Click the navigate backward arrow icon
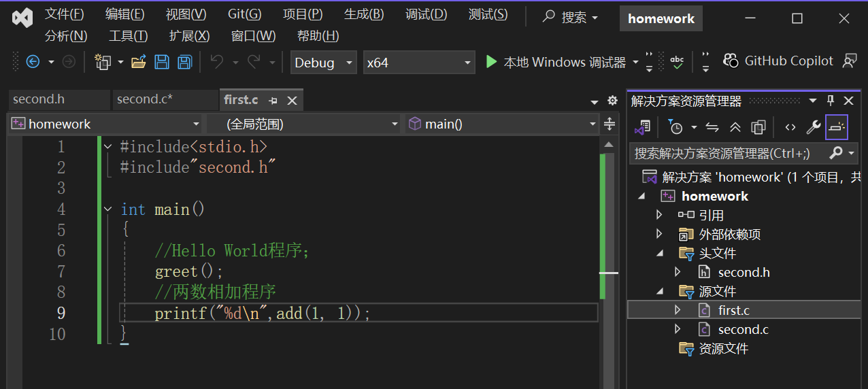Viewport: 868px width, 389px height. [x=33, y=62]
